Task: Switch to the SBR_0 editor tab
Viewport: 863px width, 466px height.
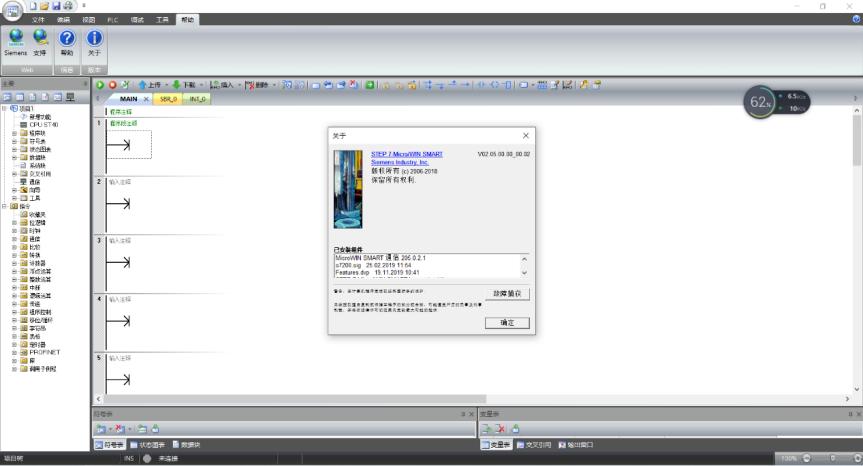Action: click(168, 99)
